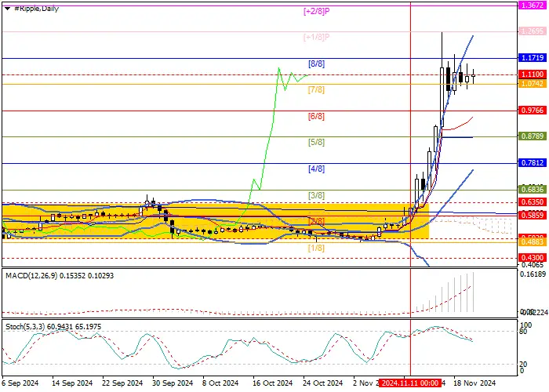Select the [7/8] level label

pyautogui.click(x=317, y=90)
